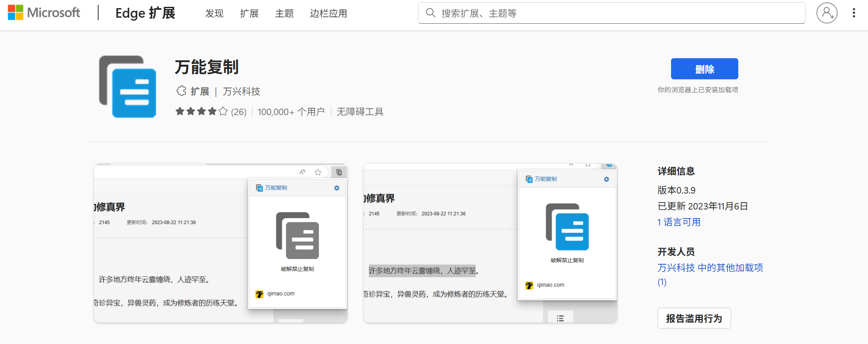
Task: Click the 删除 remove button
Action: 704,69
